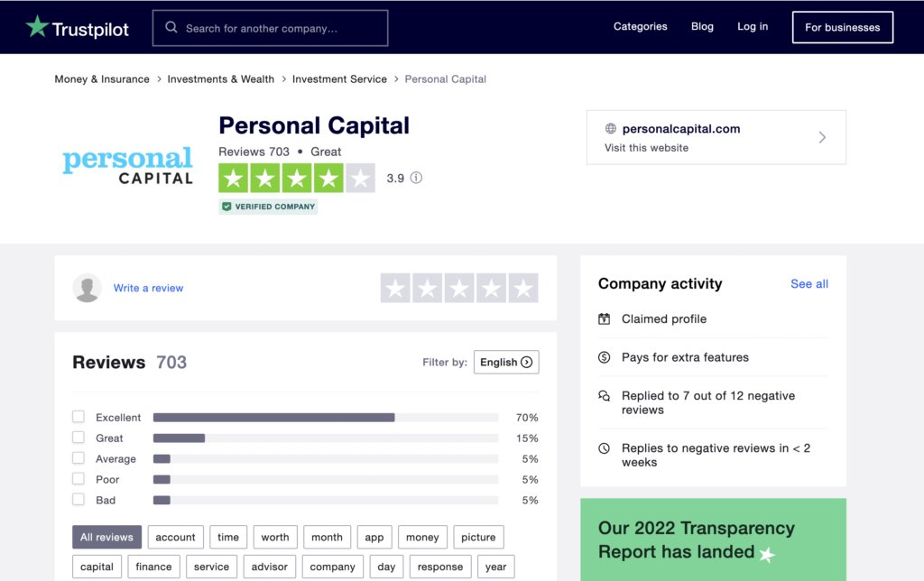Click the chevron on the personalcapital.com card
Image resolution: width=924 pixels, height=581 pixels.
point(822,137)
